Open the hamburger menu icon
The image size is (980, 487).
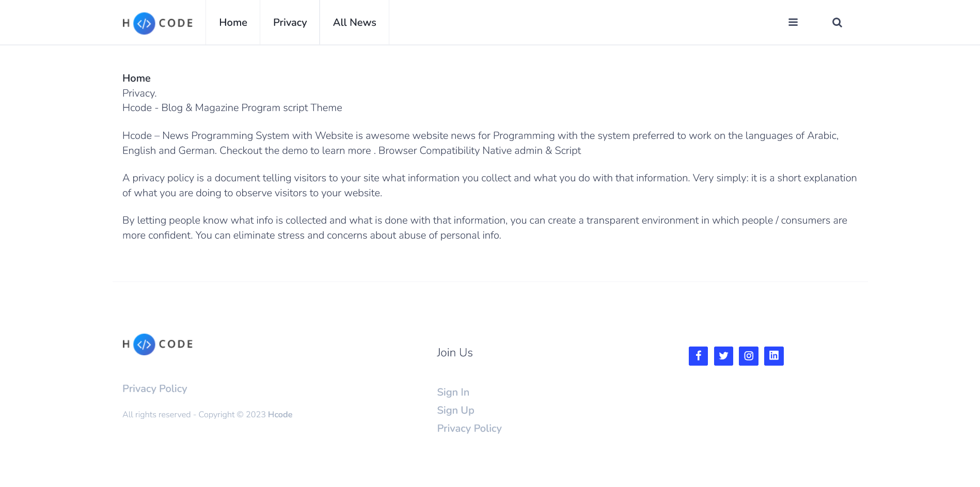pyautogui.click(x=793, y=22)
